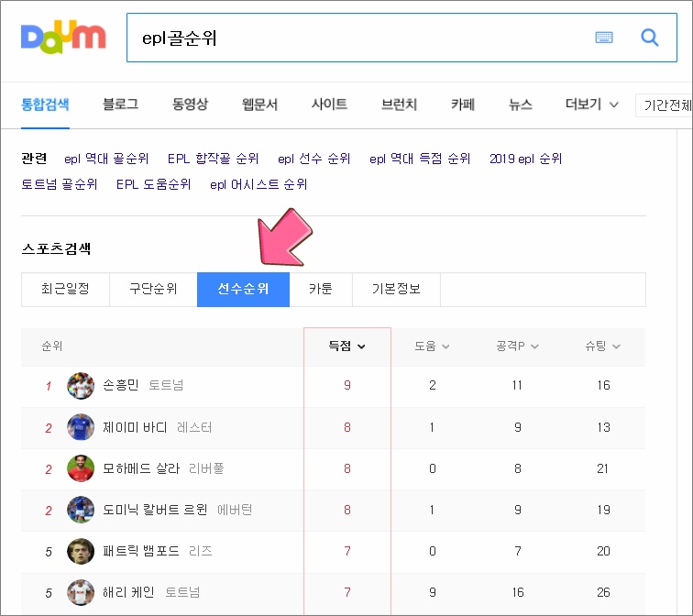Open related search 2019 epl 순위
693x616 pixels.
coord(525,159)
